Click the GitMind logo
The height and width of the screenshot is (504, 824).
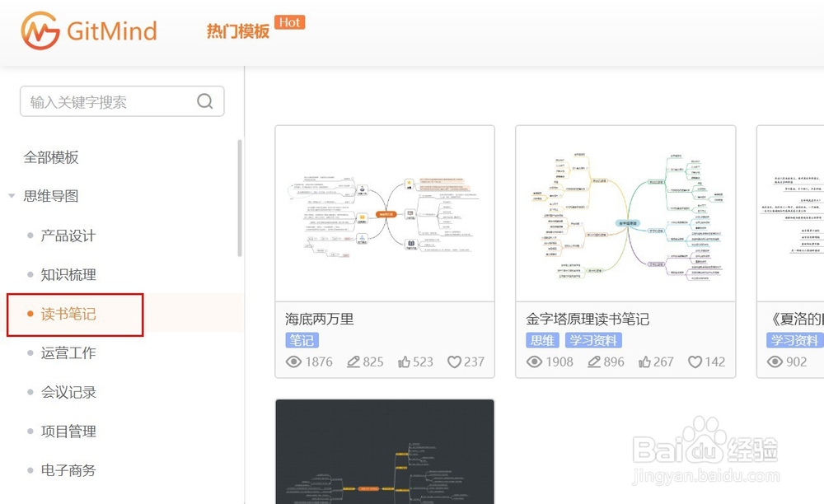[x=89, y=30]
